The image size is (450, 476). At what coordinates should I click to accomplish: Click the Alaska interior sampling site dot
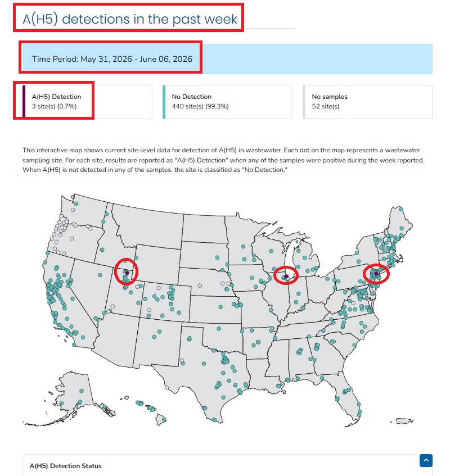coord(82,391)
